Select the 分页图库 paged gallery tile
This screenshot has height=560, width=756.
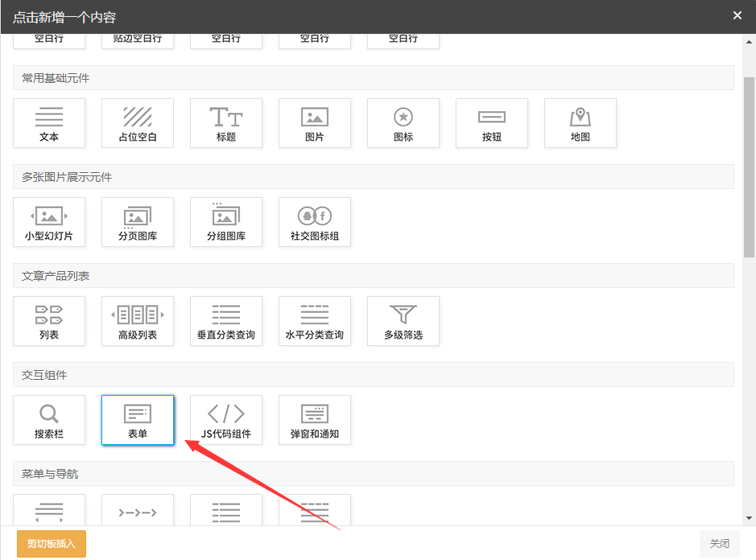click(138, 222)
